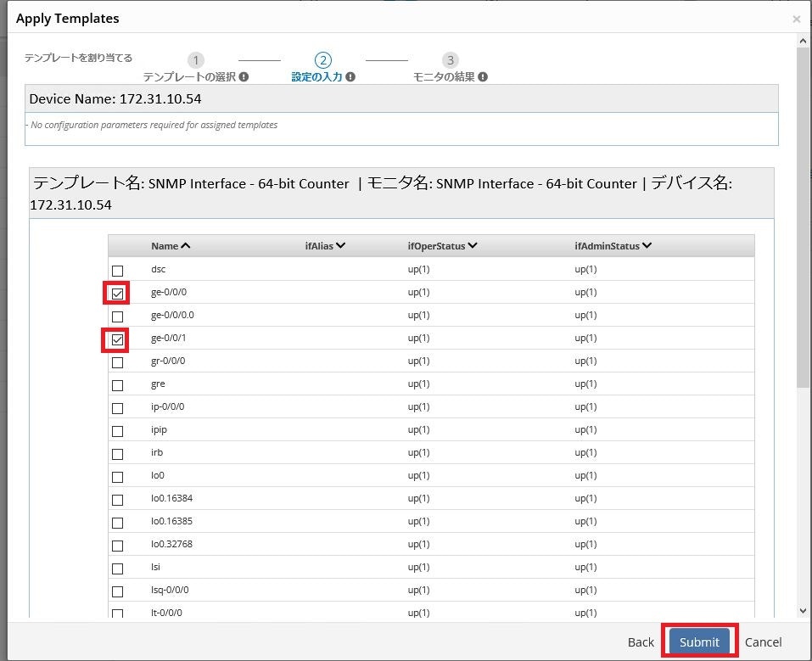
Task: Click the lsq-0/0/0 name cell
Action: (170, 590)
